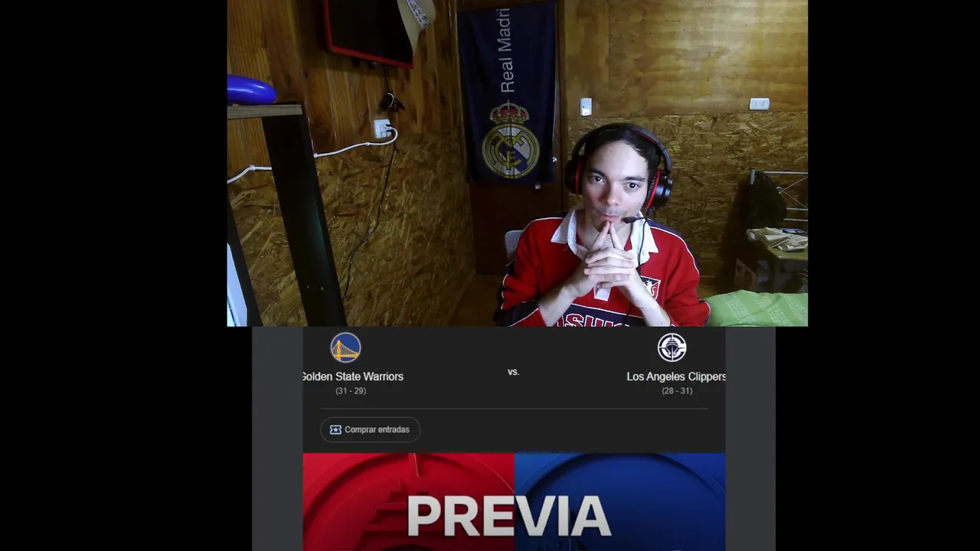Click the Los Angeles Clippers logo
The width and height of the screenshot is (980, 551).
click(x=672, y=347)
